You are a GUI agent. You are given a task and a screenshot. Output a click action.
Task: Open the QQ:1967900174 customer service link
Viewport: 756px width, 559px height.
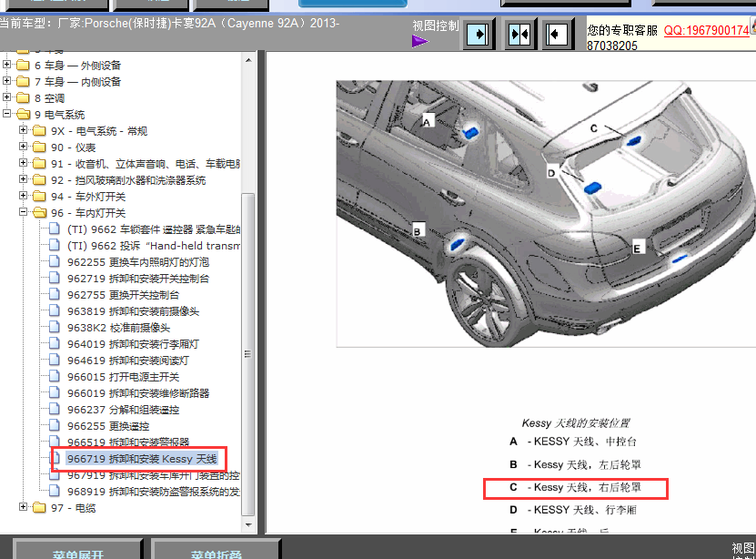(x=706, y=30)
